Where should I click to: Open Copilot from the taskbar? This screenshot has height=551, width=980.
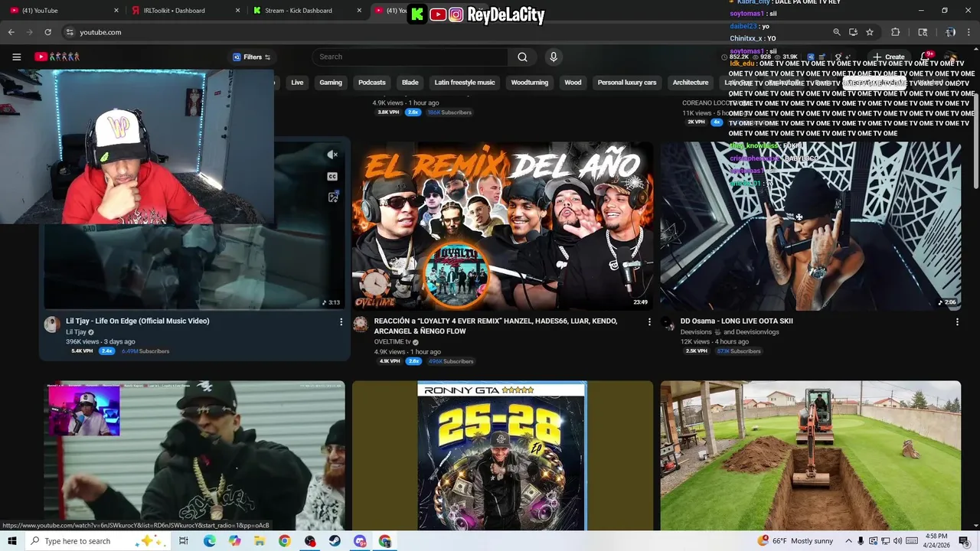point(234,541)
